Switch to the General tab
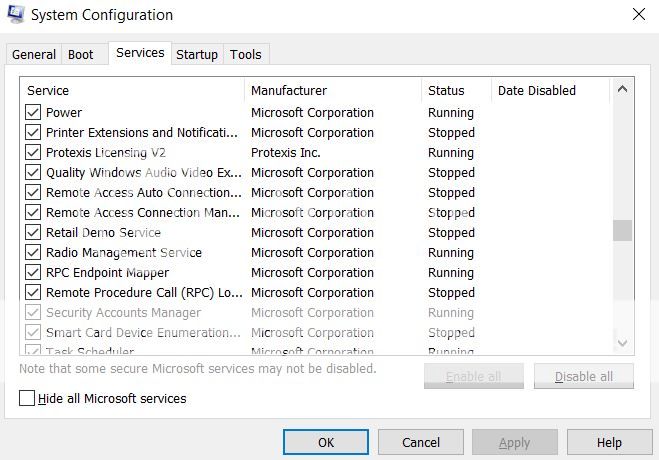Screen dimensions: 659x460 coord(34,55)
